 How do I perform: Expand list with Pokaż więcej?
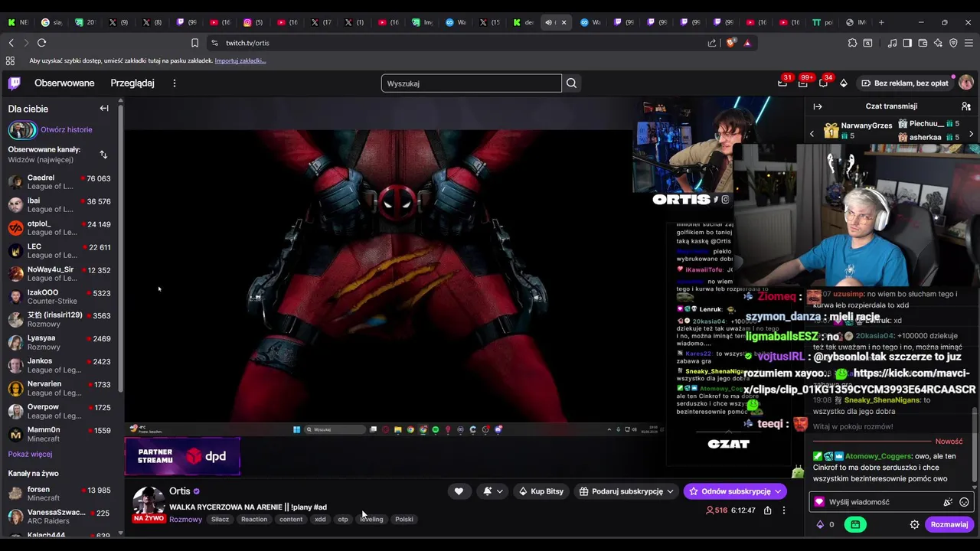click(x=30, y=454)
